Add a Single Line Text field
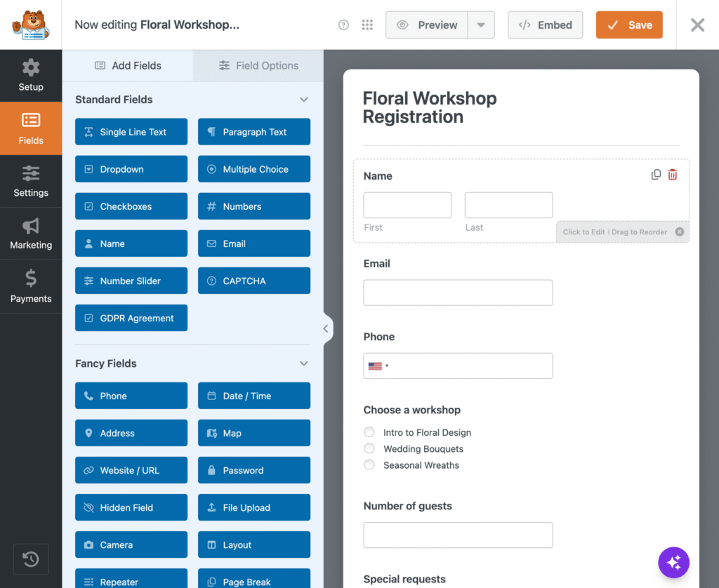The height and width of the screenshot is (588, 719). click(131, 132)
